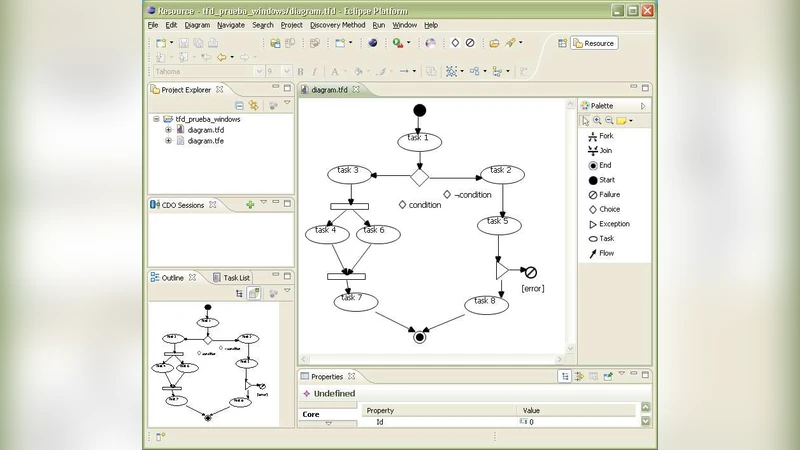Switch to the Task List tab
Viewport: 800px width, 450px height.
tap(236, 277)
